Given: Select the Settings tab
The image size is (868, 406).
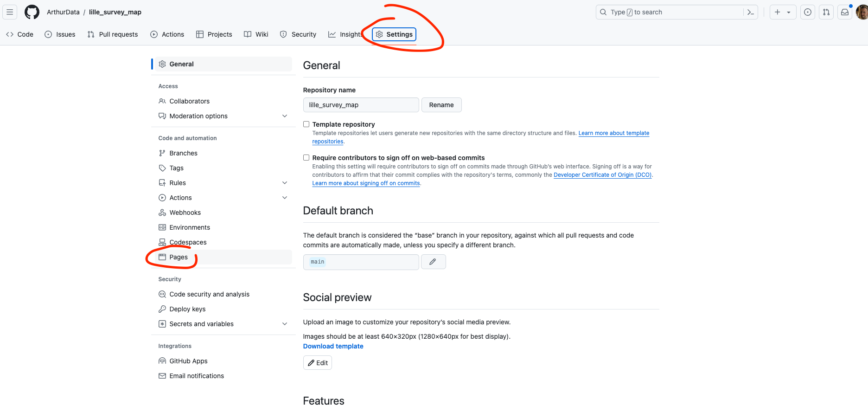Looking at the screenshot, I should 394,34.
